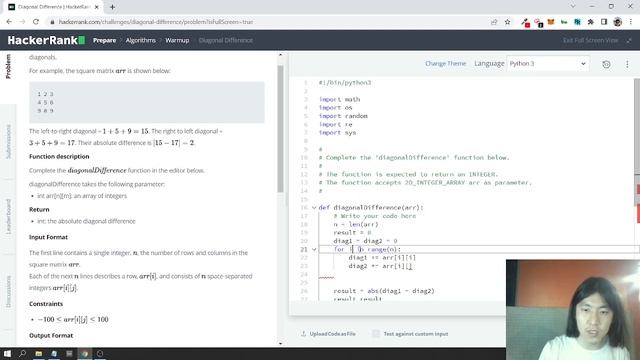Click code line 'diag1 += arr[i][i]'
This screenshot has height=360, width=640.
click(x=382, y=258)
